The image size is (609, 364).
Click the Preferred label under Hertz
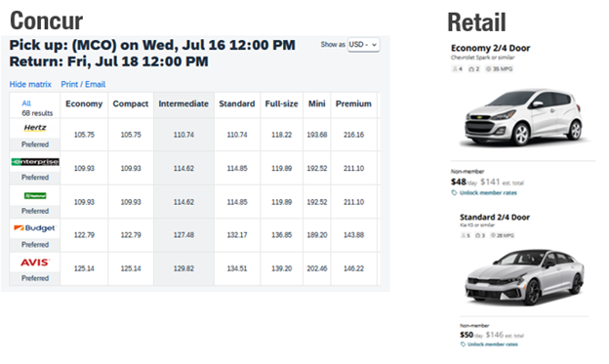(x=35, y=144)
